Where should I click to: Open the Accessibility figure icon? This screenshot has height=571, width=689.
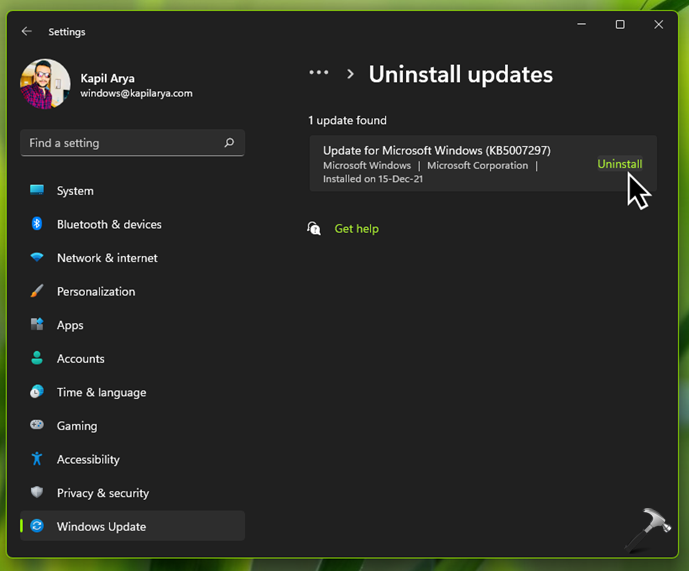coord(37,459)
